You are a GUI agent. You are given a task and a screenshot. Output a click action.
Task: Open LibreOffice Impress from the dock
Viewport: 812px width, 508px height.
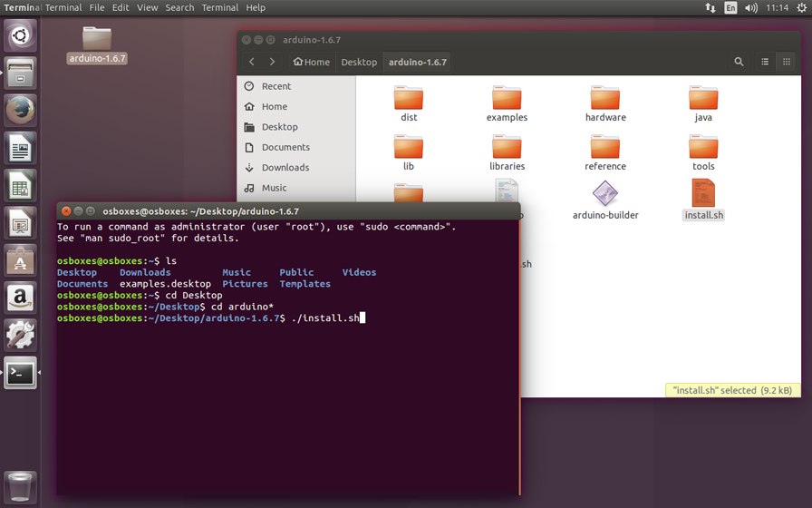click(x=20, y=223)
